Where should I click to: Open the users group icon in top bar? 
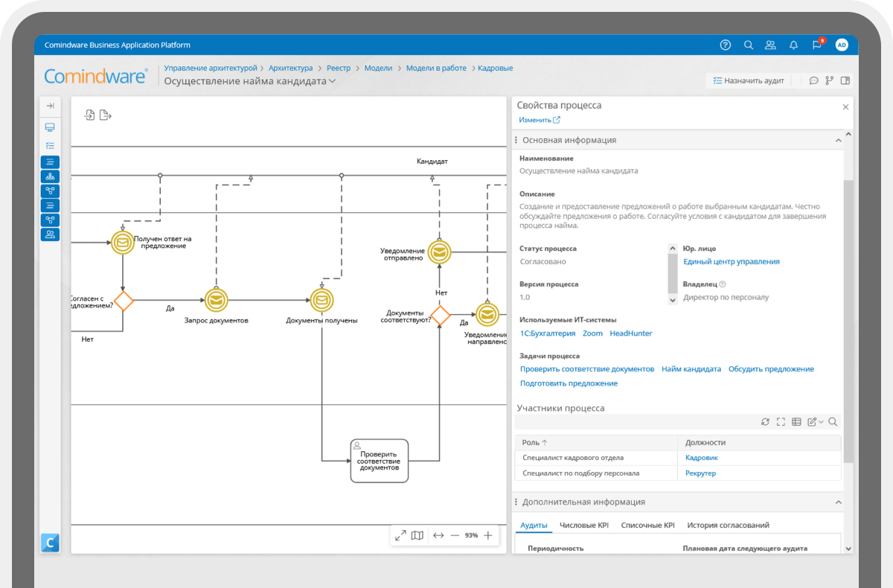[x=770, y=45]
